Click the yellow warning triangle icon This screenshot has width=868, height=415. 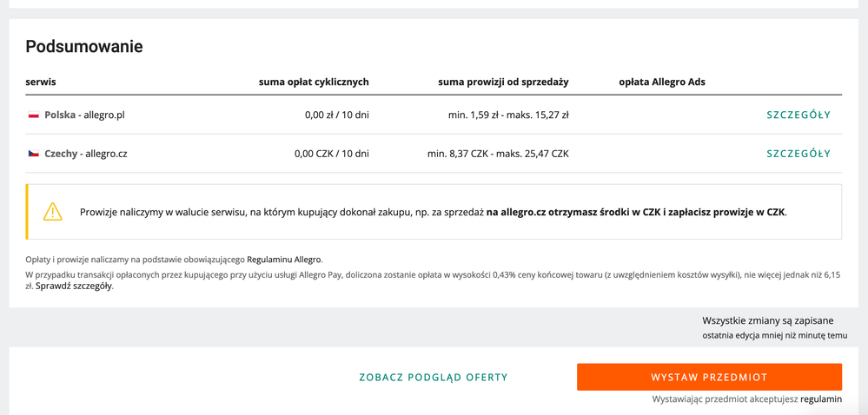[x=53, y=211]
